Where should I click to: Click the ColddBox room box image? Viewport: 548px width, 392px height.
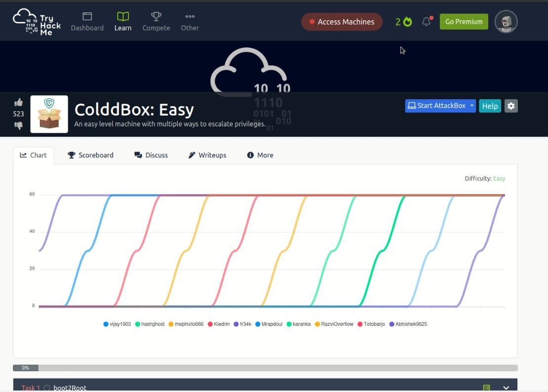point(49,115)
